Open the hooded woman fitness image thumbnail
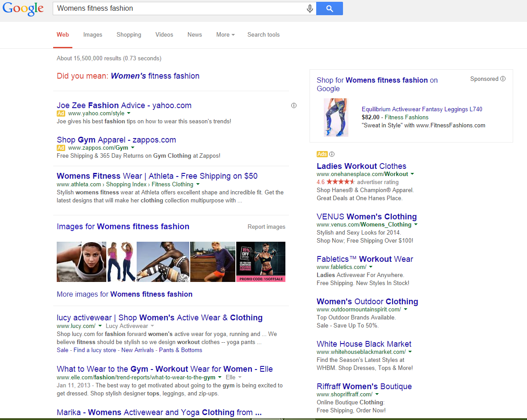 [81, 261]
